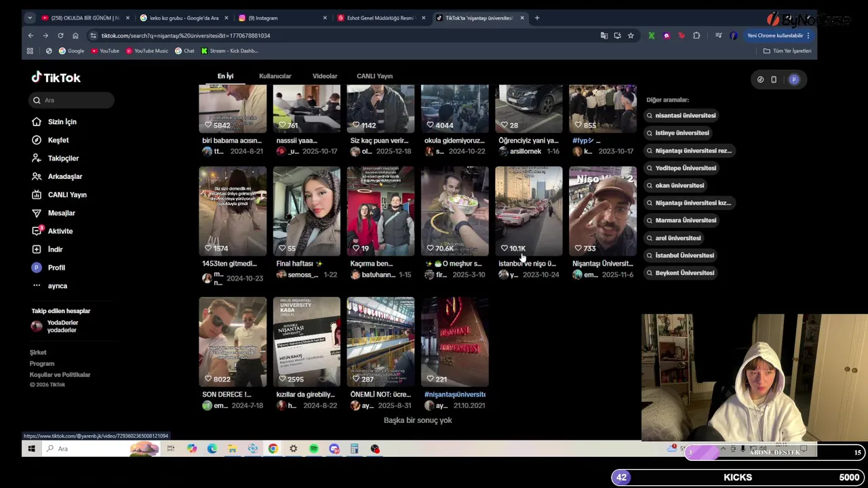Open Spotify from taskbar
The width and height of the screenshot is (868, 488).
click(x=314, y=449)
